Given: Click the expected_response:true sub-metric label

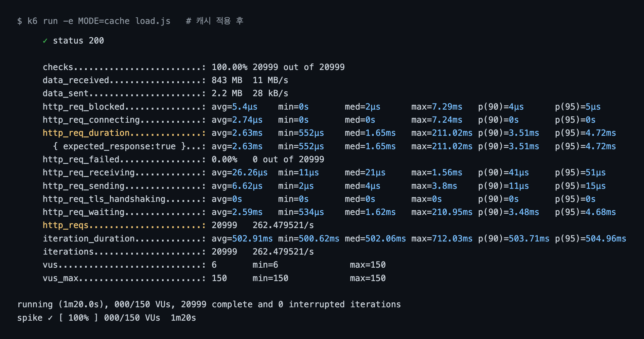Looking at the screenshot, I should pos(119,147).
